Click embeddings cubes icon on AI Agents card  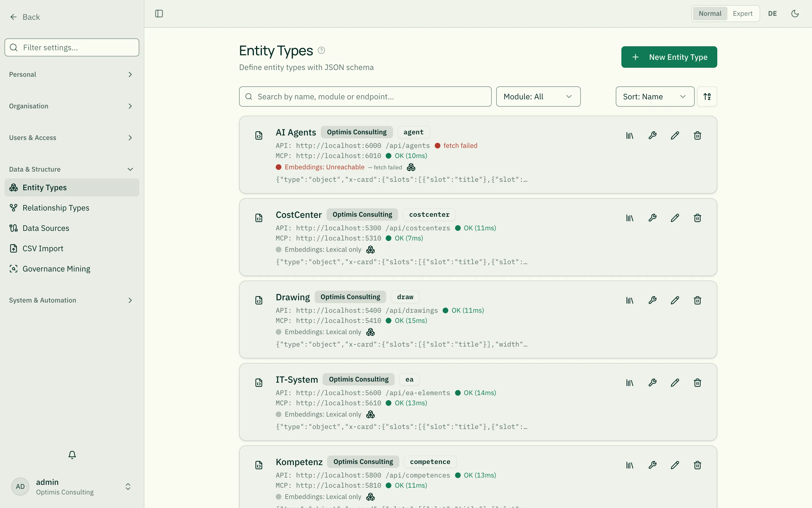(x=411, y=167)
